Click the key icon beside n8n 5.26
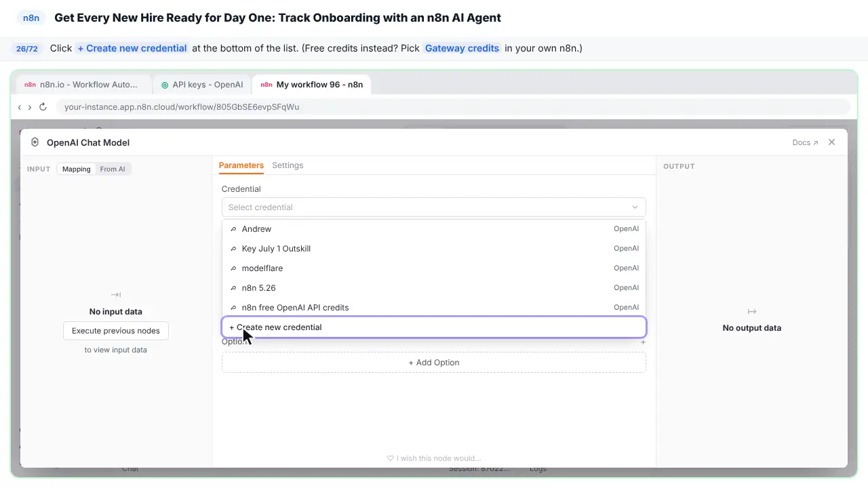 [x=234, y=288]
